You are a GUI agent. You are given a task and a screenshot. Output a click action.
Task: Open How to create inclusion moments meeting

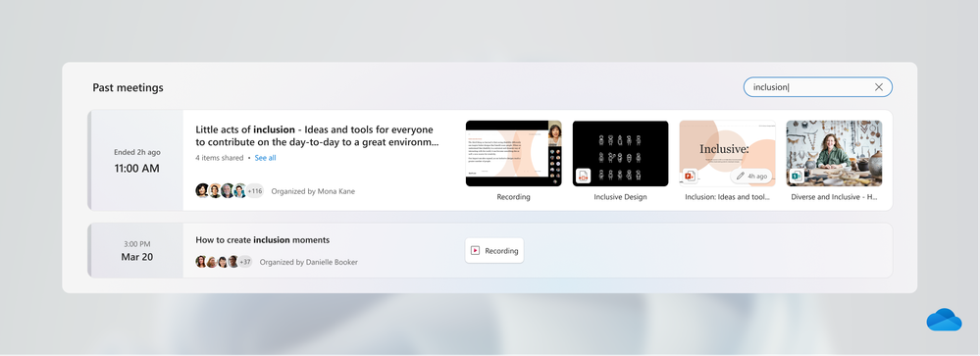pos(263,240)
